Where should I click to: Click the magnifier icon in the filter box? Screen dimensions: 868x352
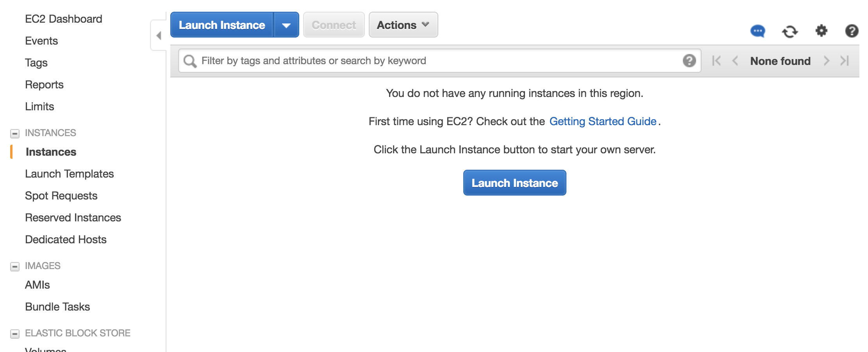click(x=190, y=61)
